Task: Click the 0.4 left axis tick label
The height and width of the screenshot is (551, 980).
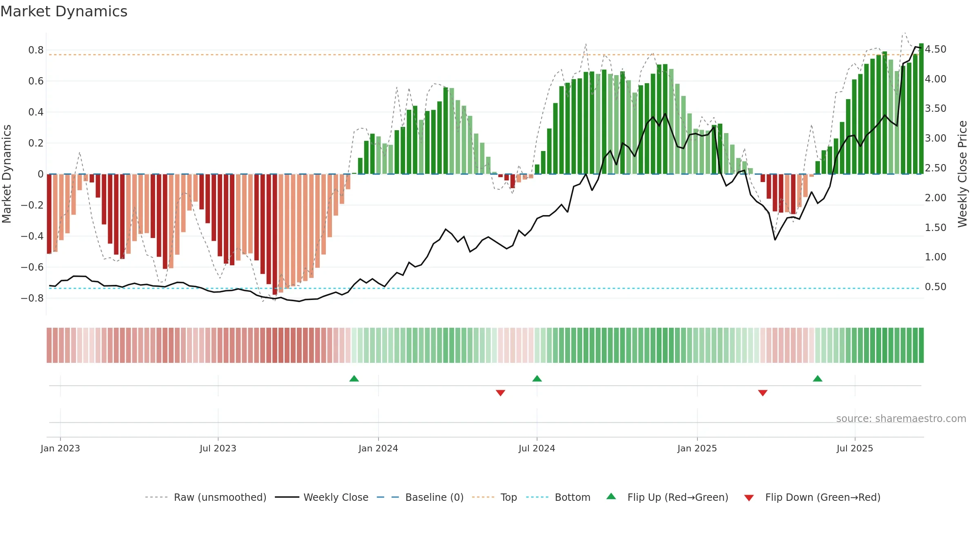Action: pyautogui.click(x=36, y=112)
